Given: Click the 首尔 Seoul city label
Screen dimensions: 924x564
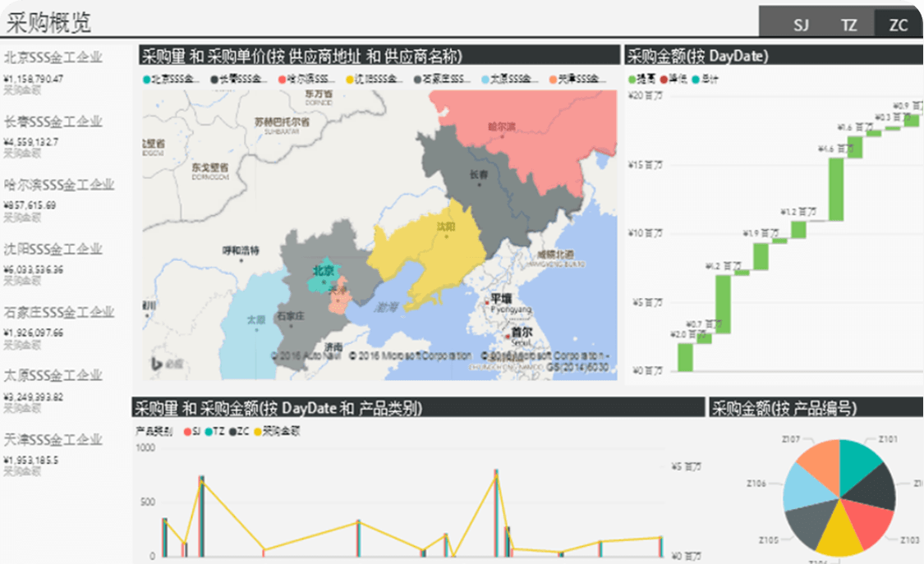Looking at the screenshot, I should pos(522,337).
